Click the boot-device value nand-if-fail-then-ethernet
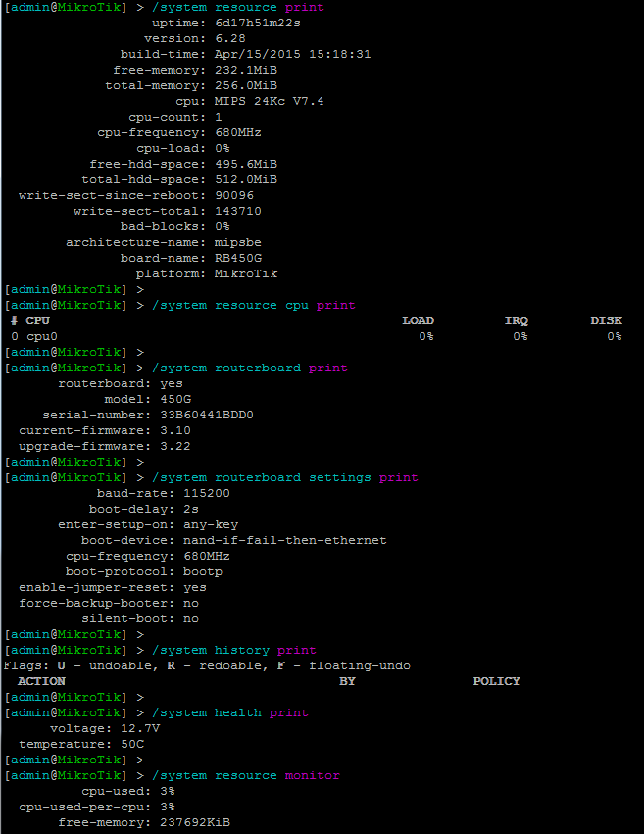644x834 pixels. pos(285,540)
